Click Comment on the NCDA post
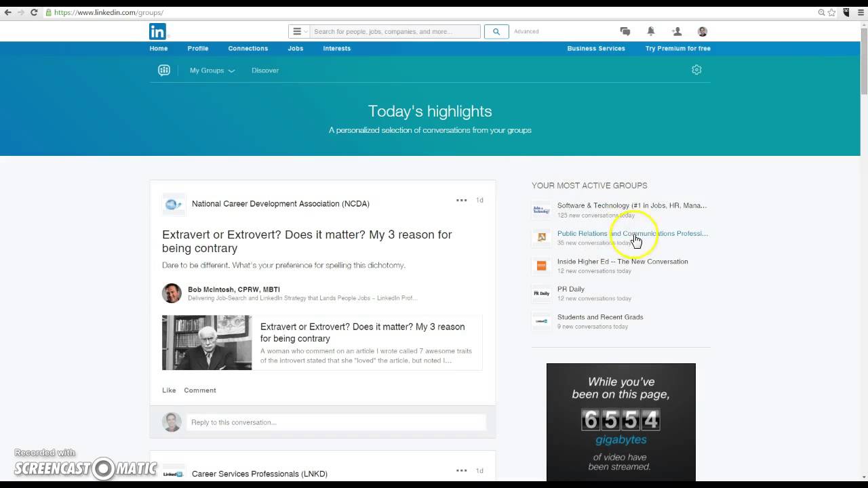Viewport: 868px width, 488px height. pos(200,390)
